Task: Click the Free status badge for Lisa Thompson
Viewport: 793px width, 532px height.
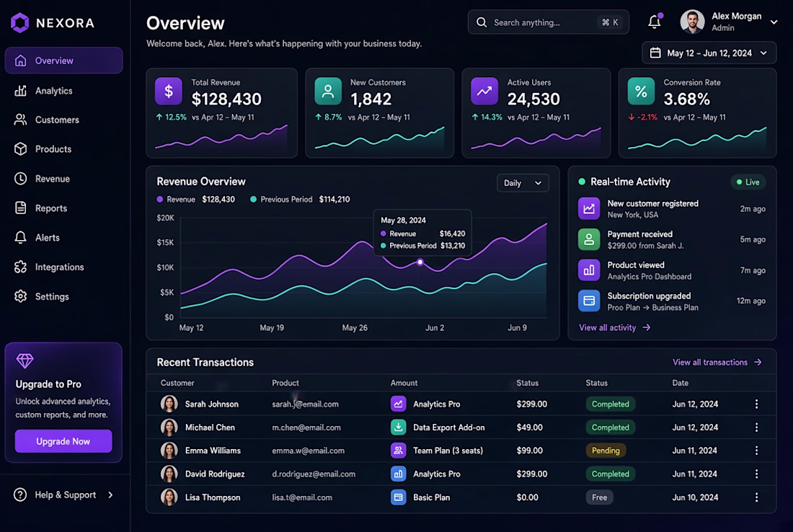Action: [x=599, y=497]
